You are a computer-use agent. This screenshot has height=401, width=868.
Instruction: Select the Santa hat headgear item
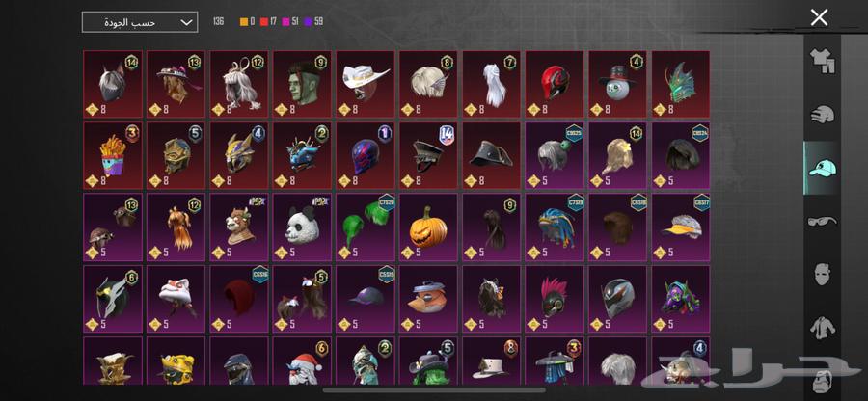pyautogui.click(x=302, y=361)
